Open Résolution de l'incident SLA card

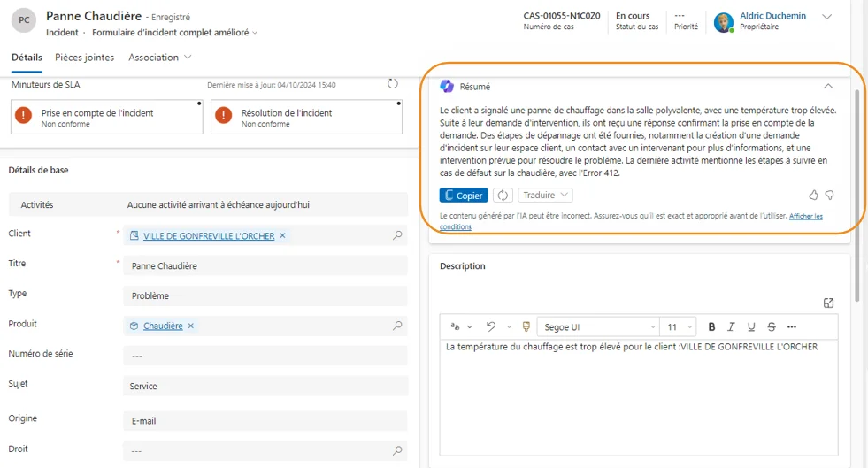point(306,117)
